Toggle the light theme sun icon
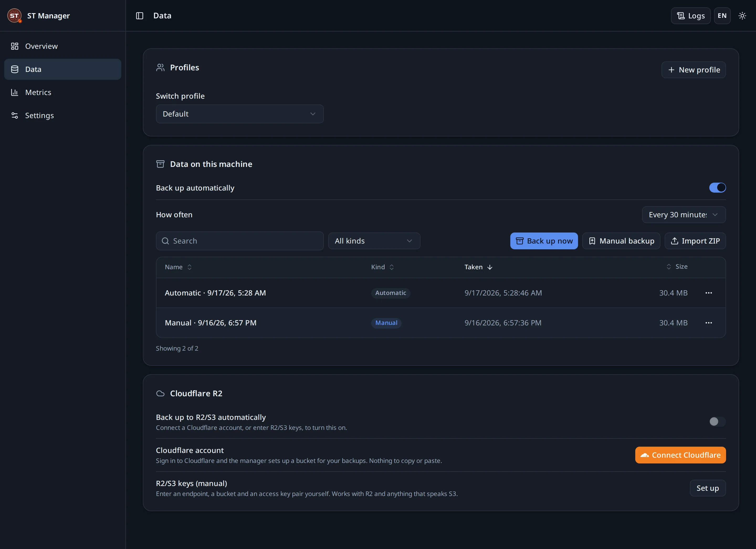The image size is (756, 549). tap(742, 16)
